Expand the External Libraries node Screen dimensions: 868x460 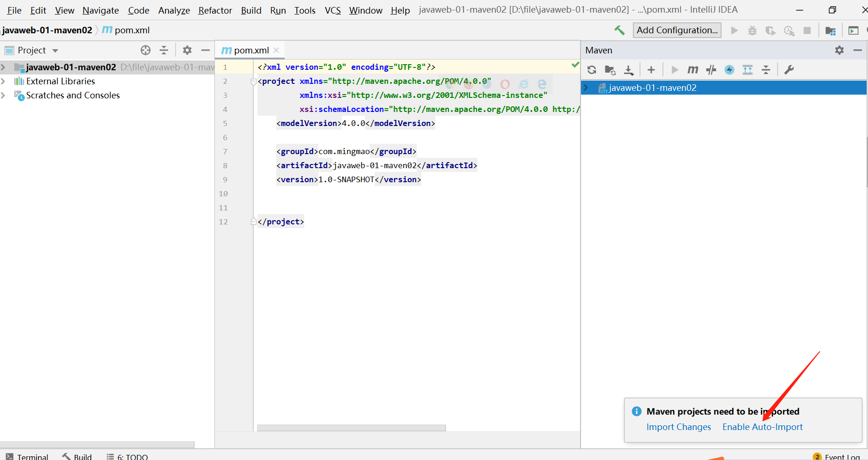[3, 81]
